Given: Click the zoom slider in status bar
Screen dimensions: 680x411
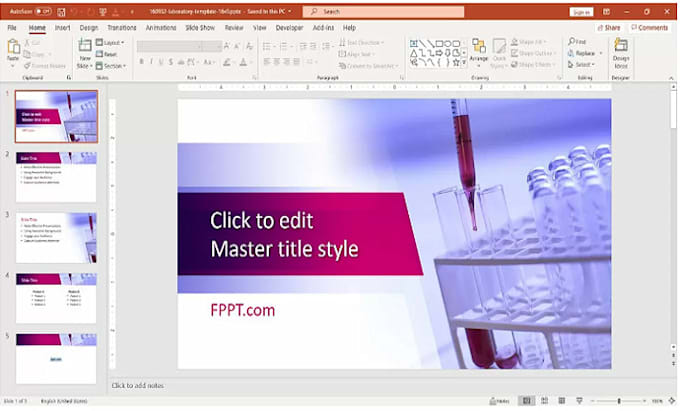Looking at the screenshot, I should tap(618, 401).
